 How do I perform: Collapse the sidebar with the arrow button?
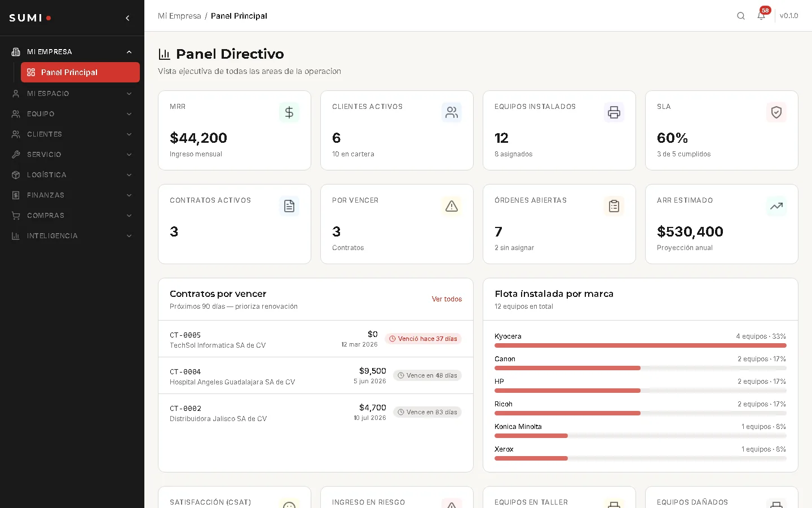tap(127, 17)
